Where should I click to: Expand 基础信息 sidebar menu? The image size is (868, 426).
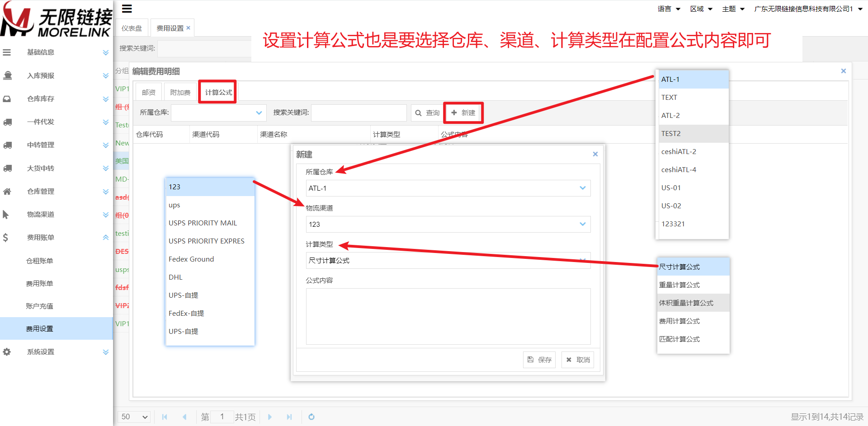coord(105,52)
